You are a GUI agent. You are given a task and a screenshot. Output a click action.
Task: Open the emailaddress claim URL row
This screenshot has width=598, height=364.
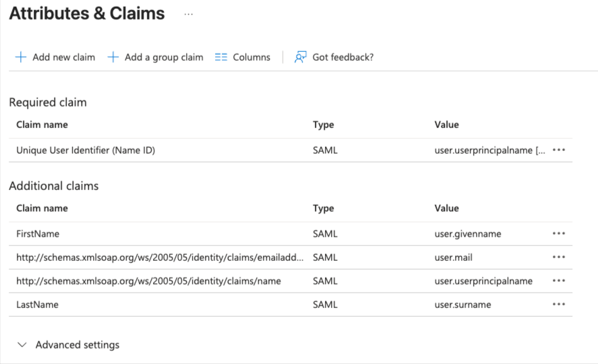click(160, 257)
